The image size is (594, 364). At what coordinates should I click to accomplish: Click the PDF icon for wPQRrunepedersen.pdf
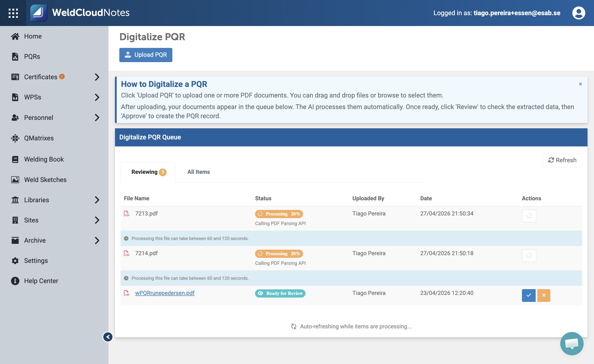pos(126,293)
